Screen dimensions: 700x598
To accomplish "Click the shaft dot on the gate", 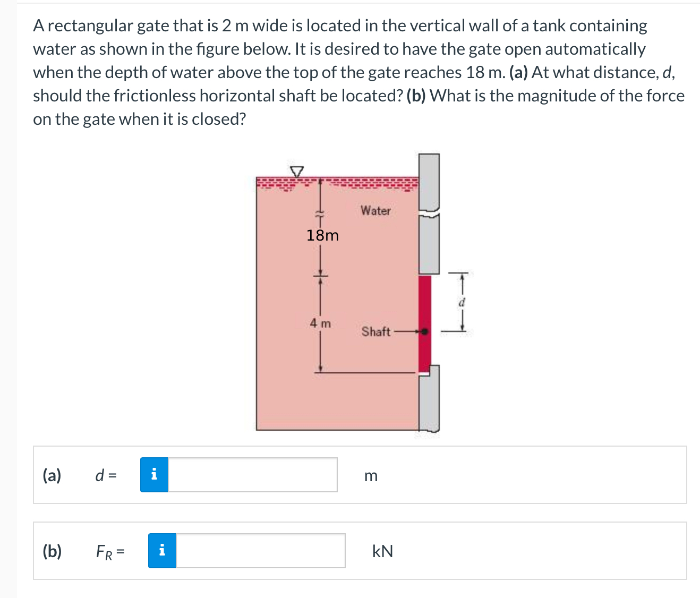I will 425,331.
